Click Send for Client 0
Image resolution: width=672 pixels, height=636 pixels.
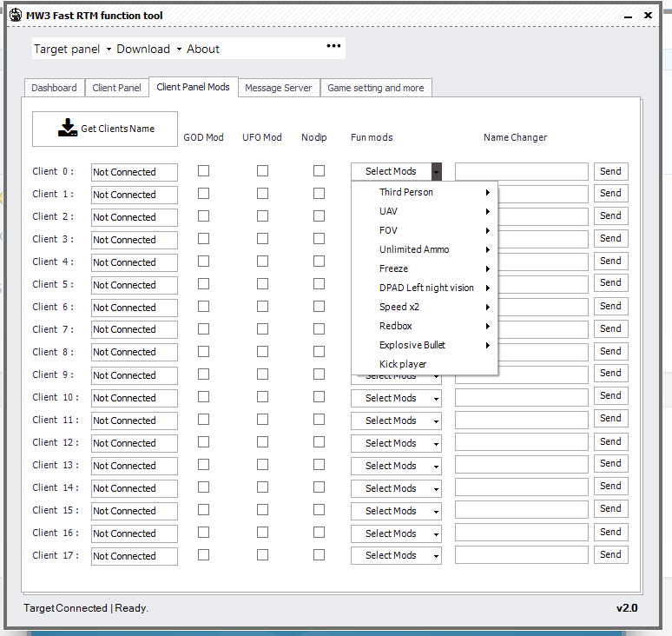point(610,171)
